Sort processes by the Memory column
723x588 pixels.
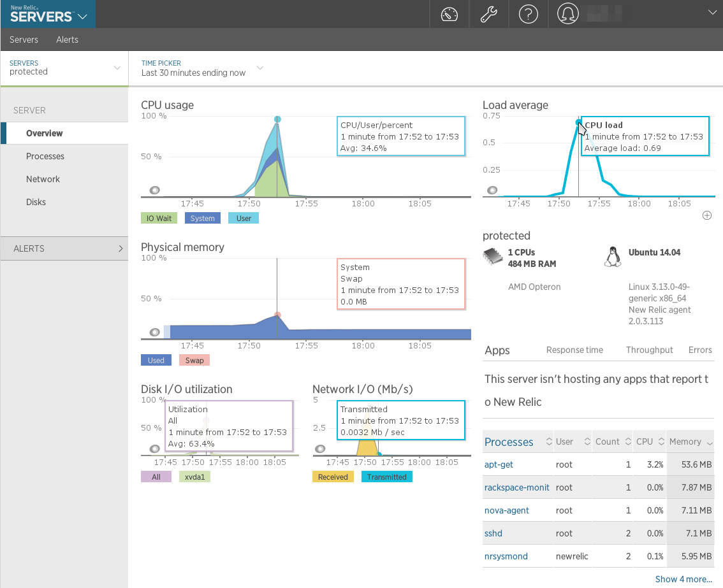690,442
